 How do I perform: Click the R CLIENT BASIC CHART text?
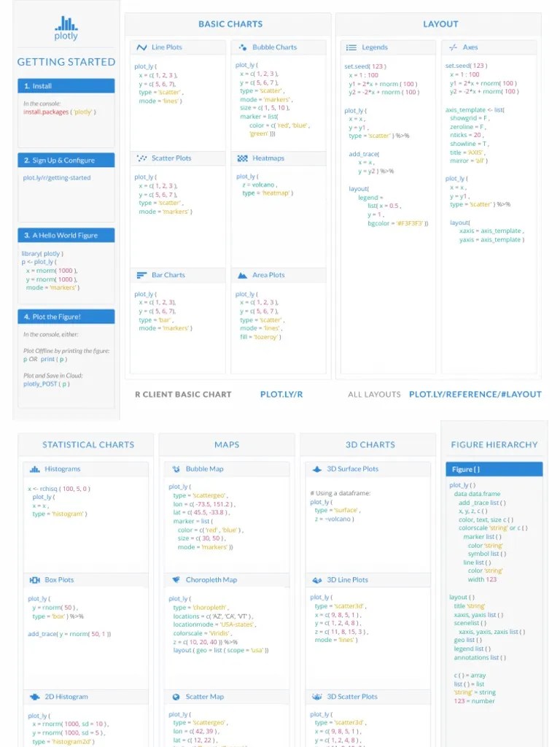pos(183,395)
